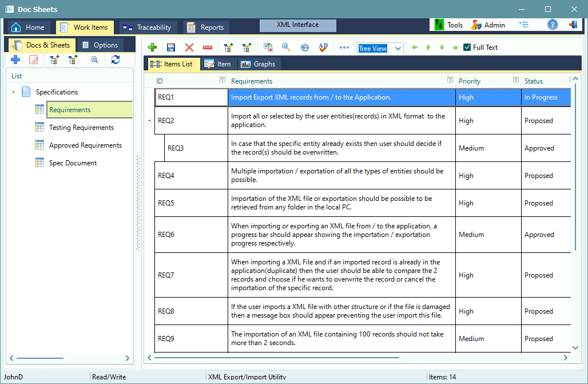Open the XML Interface

[x=297, y=25]
